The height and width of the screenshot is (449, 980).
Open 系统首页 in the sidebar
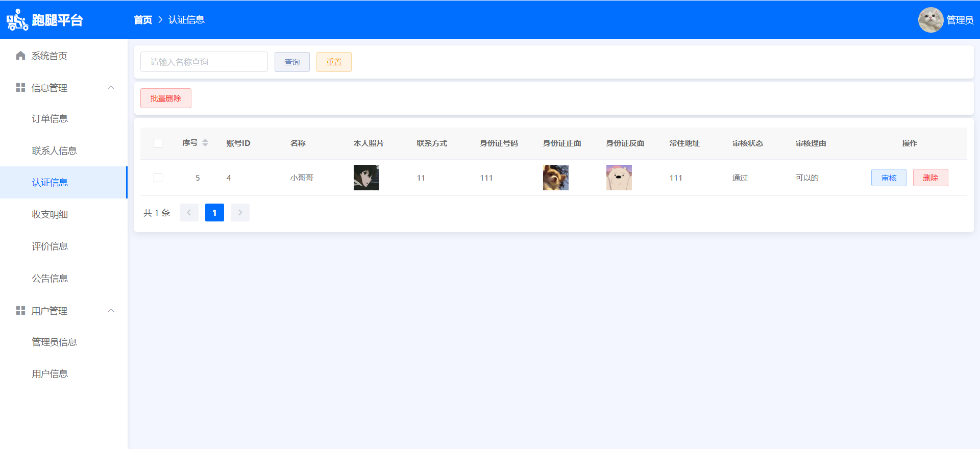[64, 56]
